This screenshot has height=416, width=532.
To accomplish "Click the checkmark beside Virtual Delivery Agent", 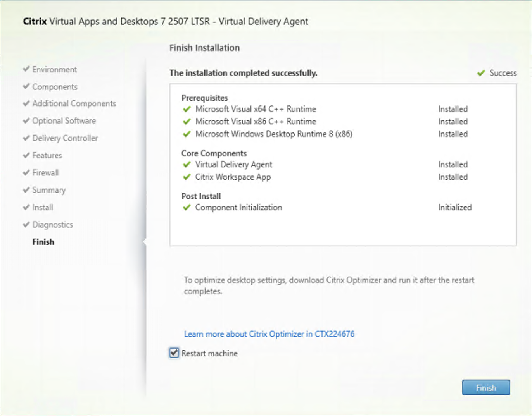I will click(x=187, y=165).
